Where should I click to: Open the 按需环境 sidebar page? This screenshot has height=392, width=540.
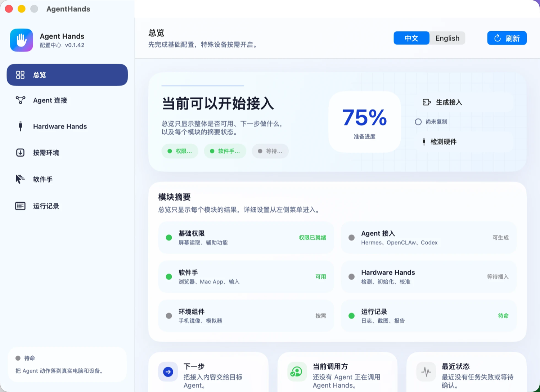click(67, 153)
